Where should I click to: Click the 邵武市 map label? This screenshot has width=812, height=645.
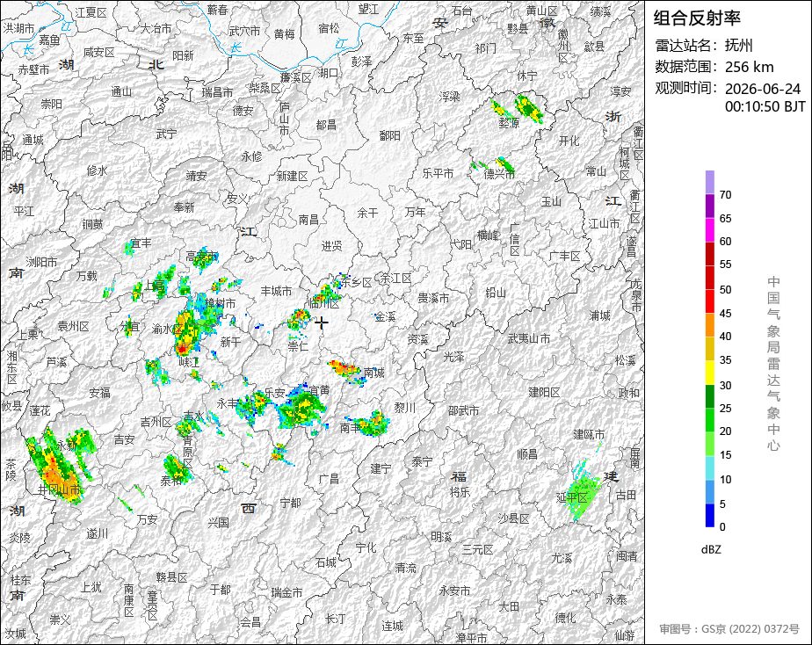click(463, 410)
